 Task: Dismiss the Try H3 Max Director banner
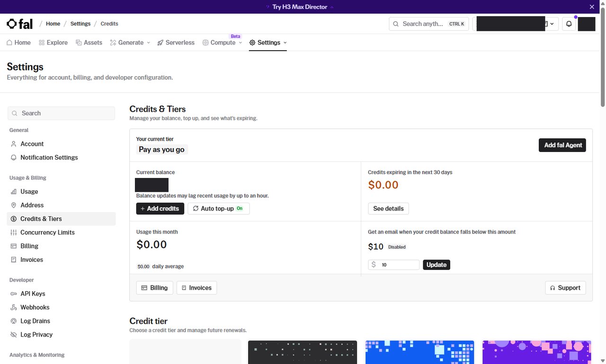click(x=592, y=7)
